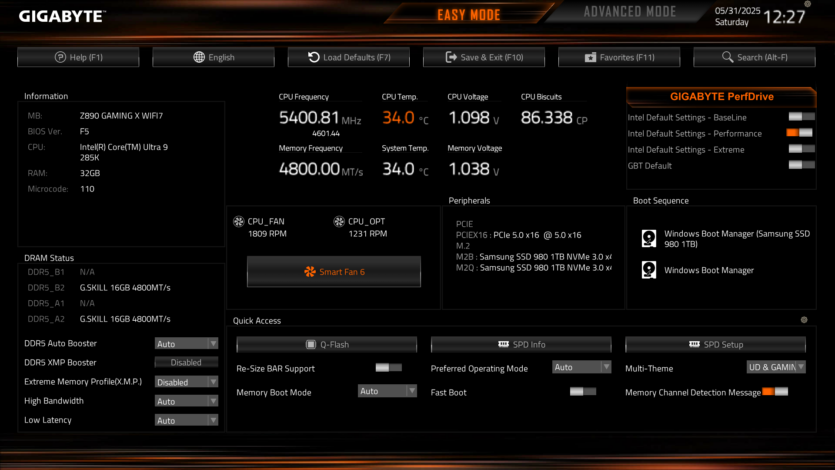Image resolution: width=835 pixels, height=470 pixels.
Task: Click the Save & Exit arrow icon
Action: [x=451, y=57]
